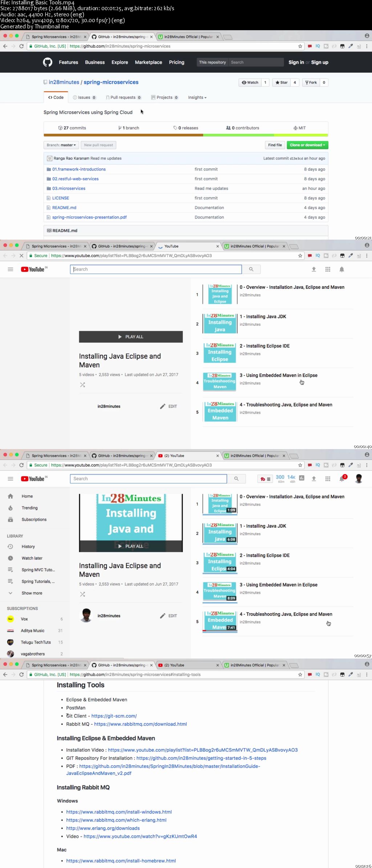
Task: Open the 01.framework-introductions folder
Action: (x=79, y=169)
